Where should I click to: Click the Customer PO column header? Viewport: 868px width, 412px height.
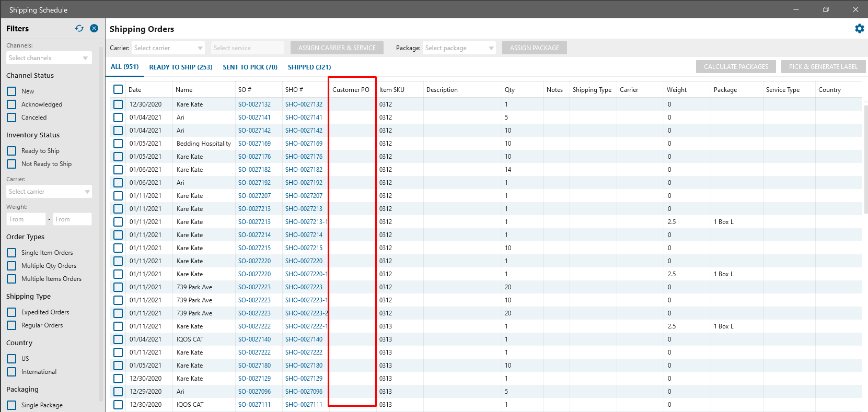tap(351, 90)
